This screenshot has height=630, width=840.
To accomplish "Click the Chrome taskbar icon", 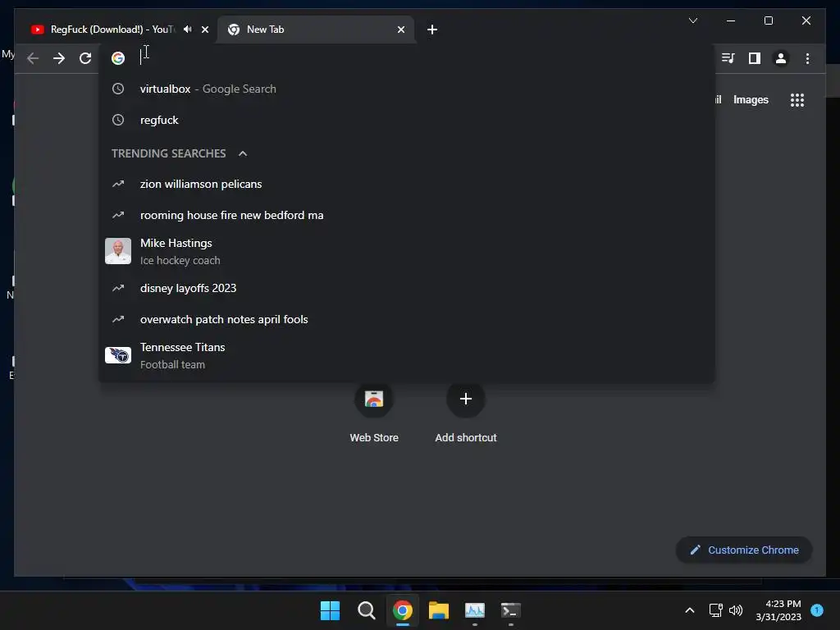I will tap(402, 610).
